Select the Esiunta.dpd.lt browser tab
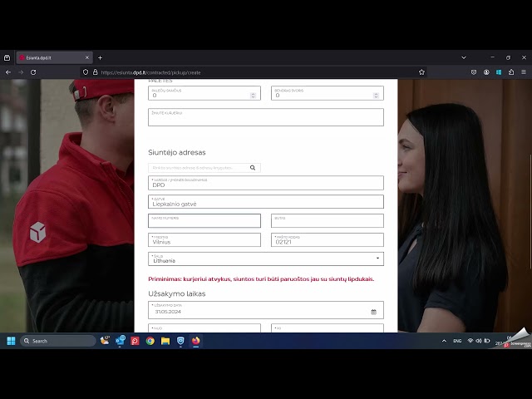 click(54, 57)
